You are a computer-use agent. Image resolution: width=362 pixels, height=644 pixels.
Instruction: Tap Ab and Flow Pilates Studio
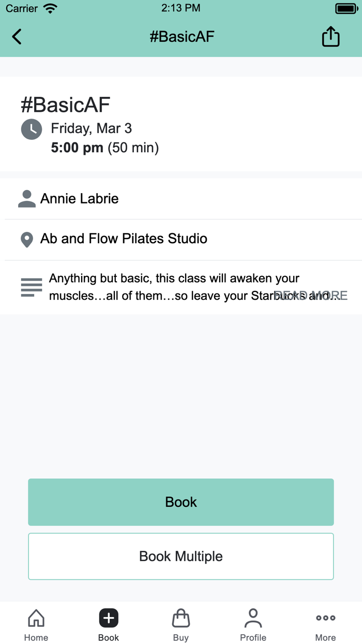[124, 239]
